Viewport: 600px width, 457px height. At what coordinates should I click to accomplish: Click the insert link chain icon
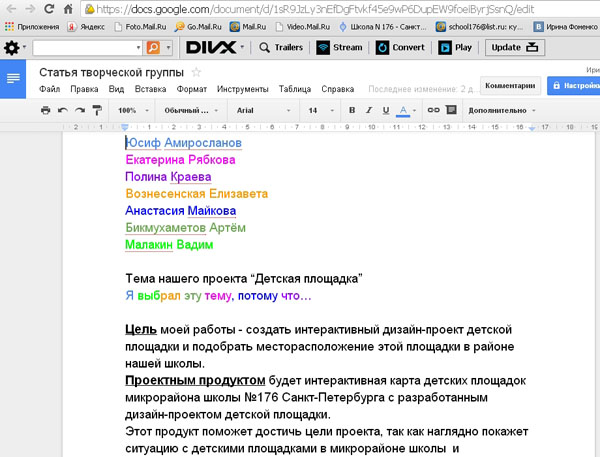433,110
